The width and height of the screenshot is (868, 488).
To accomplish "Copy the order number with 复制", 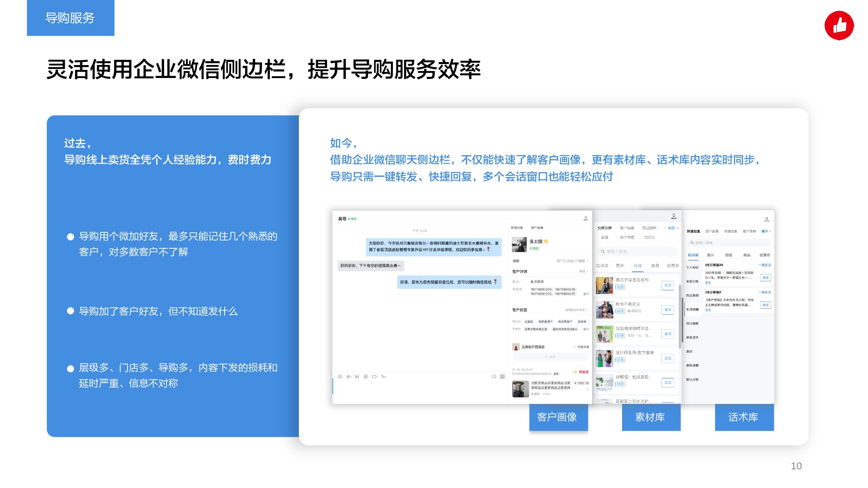I will (556, 374).
